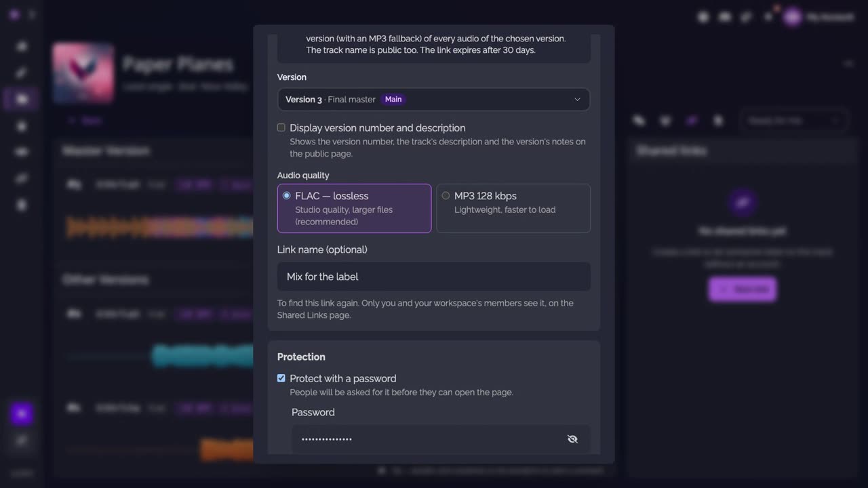The height and width of the screenshot is (488, 868).
Task: Select MP3 128 kbps audio quality
Action: pos(513,208)
